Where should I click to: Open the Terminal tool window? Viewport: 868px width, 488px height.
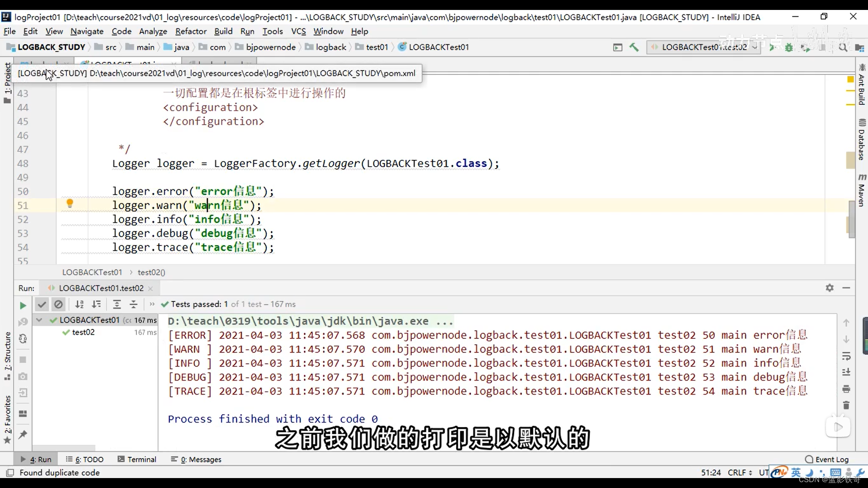coord(137,460)
